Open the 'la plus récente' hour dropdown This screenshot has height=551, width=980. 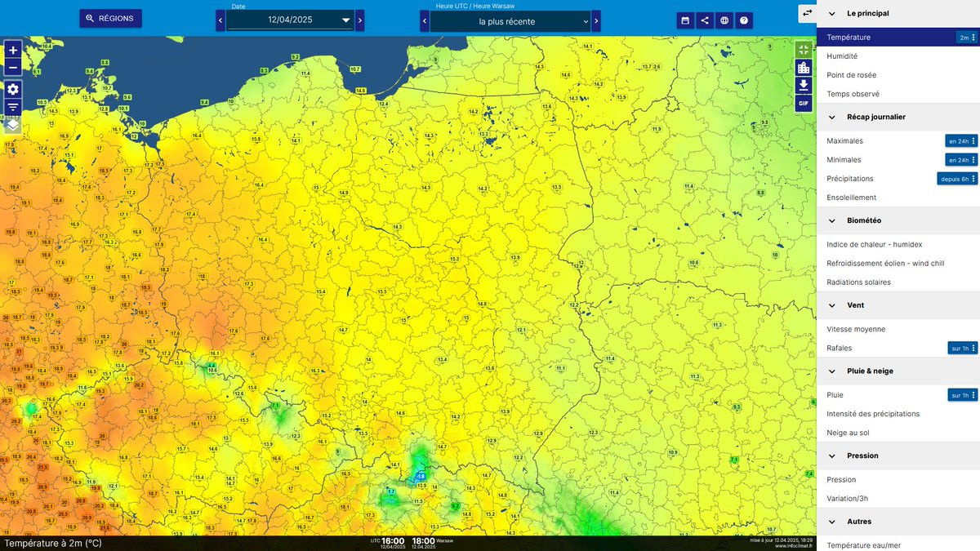510,21
